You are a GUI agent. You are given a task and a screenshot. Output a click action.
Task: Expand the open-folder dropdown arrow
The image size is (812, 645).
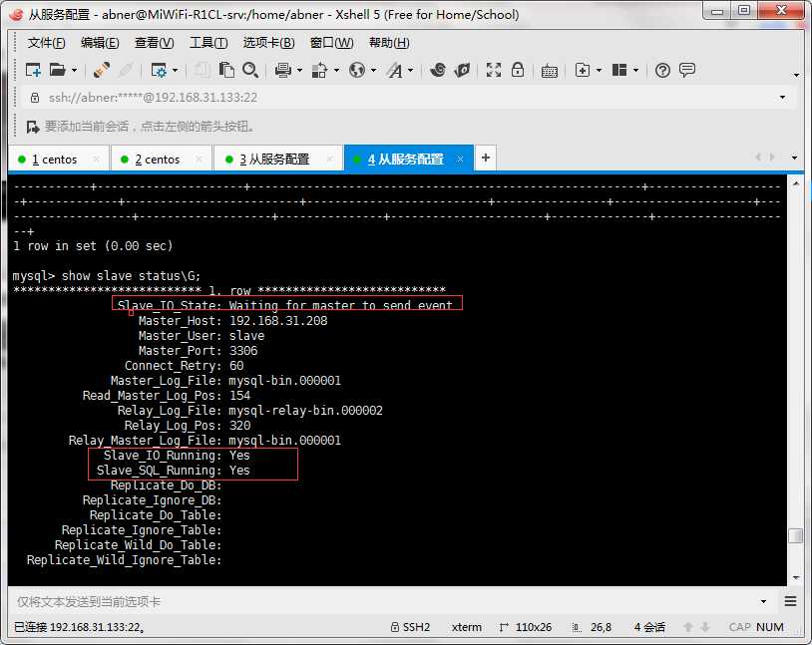click(x=74, y=70)
